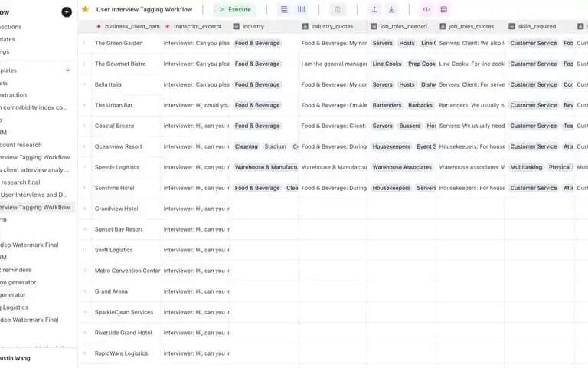588x368 pixels.
Task: Switch to column view icon
Action: (301, 9)
